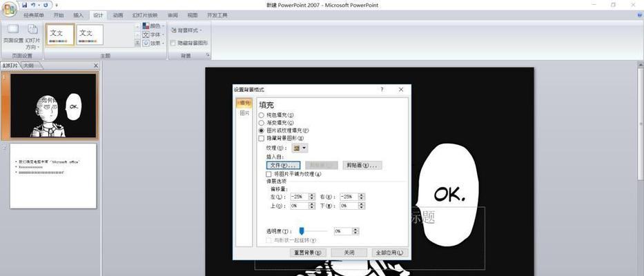This screenshot has width=644, height=276.
Task: Open the Office button menu
Action: [x=9, y=9]
